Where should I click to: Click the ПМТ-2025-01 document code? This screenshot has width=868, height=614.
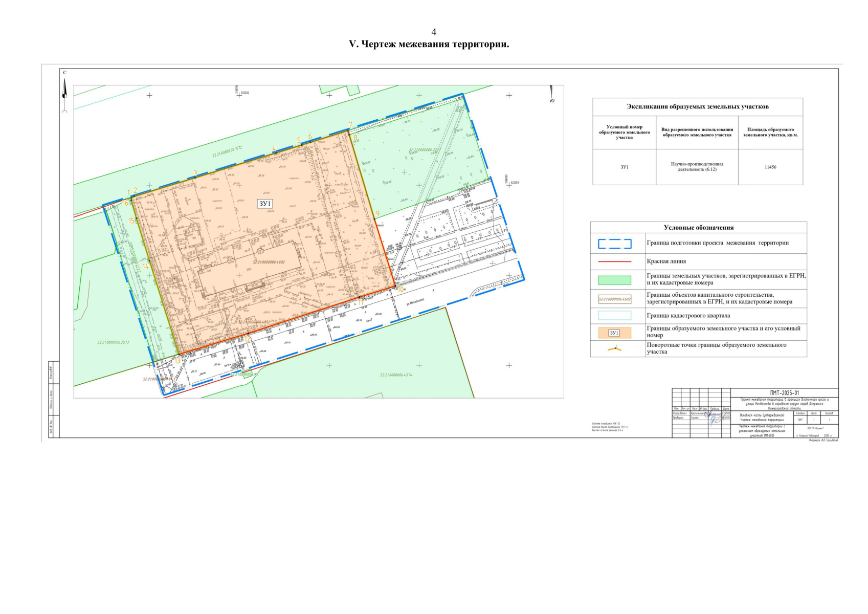[x=784, y=393]
